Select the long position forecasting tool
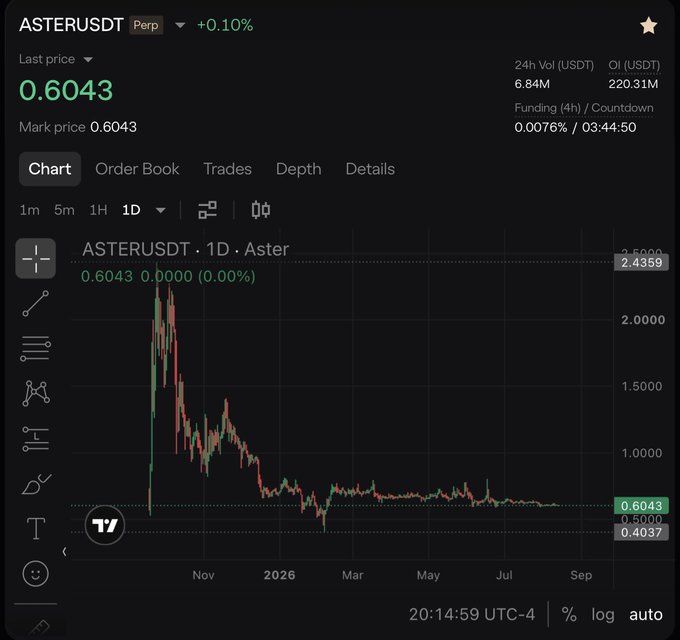This screenshot has width=680, height=640. (36, 438)
